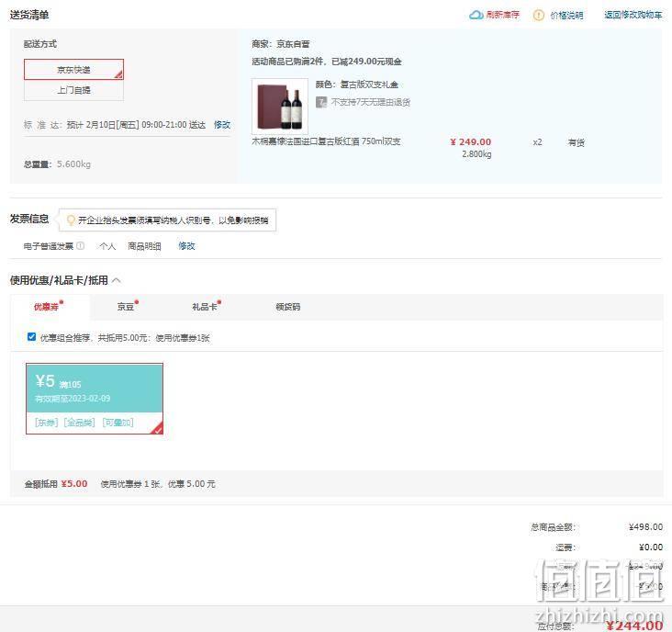
Task: Collapse the 使用优惠/礼品卡/抵用 section
Action: point(117,280)
